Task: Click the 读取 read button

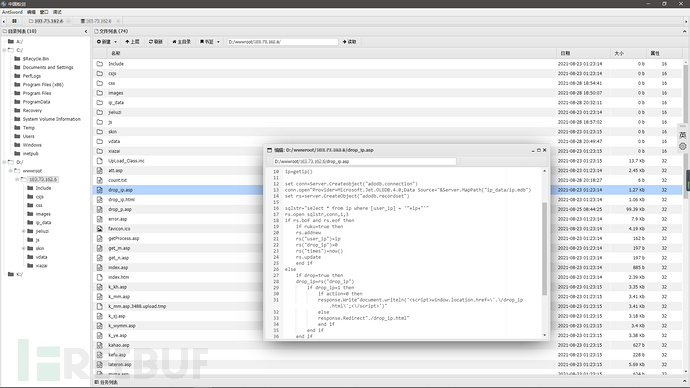Action: pos(349,42)
